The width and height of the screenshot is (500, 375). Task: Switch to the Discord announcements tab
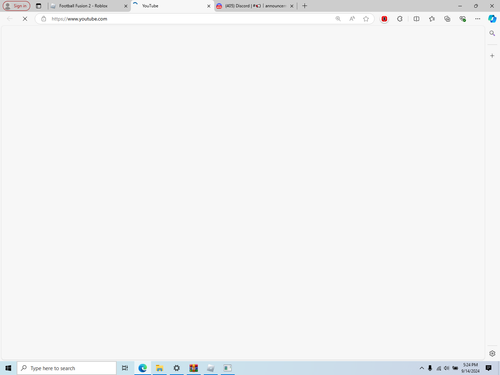pyautogui.click(x=255, y=6)
